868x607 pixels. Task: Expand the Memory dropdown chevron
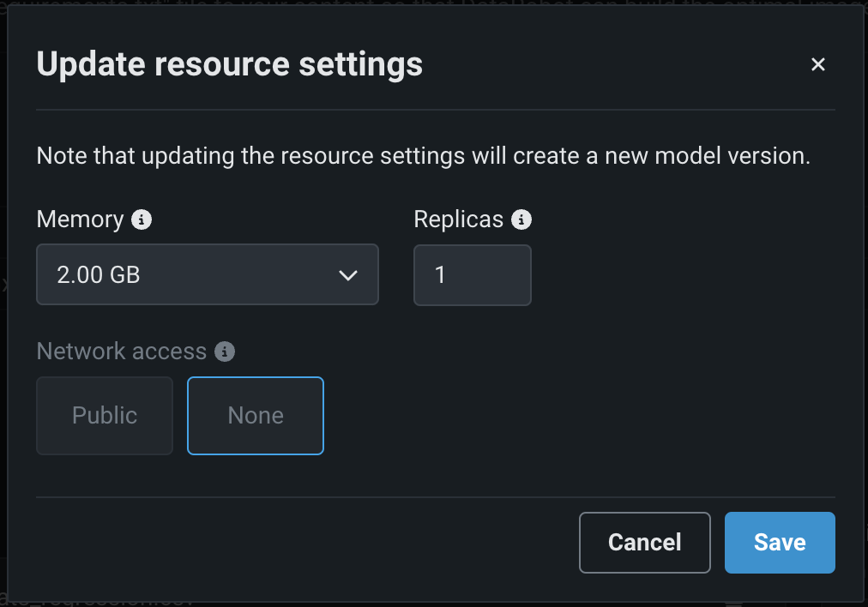[347, 275]
